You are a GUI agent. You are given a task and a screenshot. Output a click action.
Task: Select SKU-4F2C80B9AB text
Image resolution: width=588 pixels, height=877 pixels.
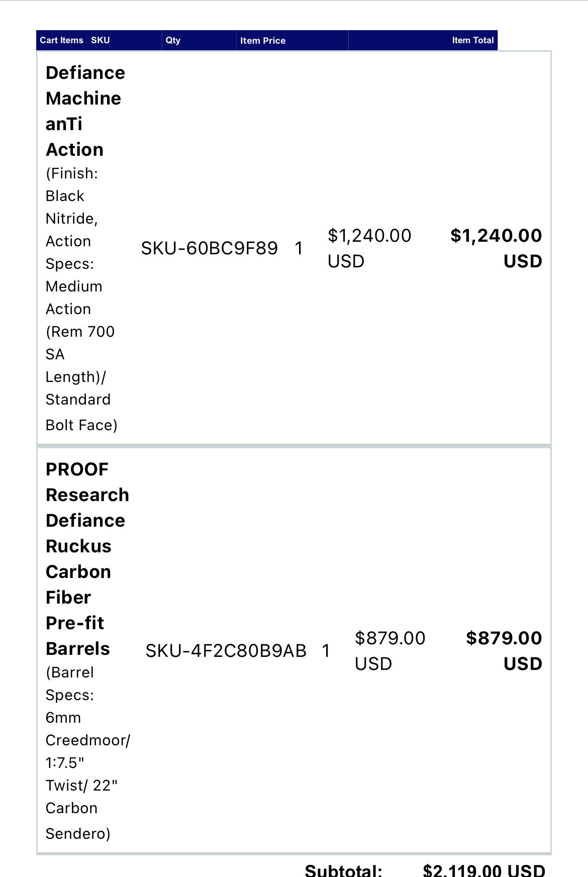226,651
